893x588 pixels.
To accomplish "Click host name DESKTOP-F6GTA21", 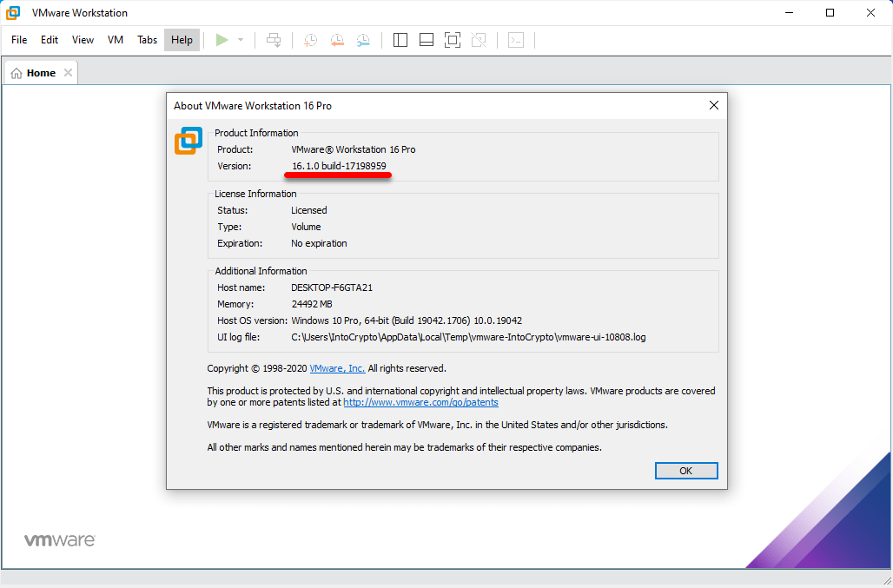I will click(x=332, y=288).
